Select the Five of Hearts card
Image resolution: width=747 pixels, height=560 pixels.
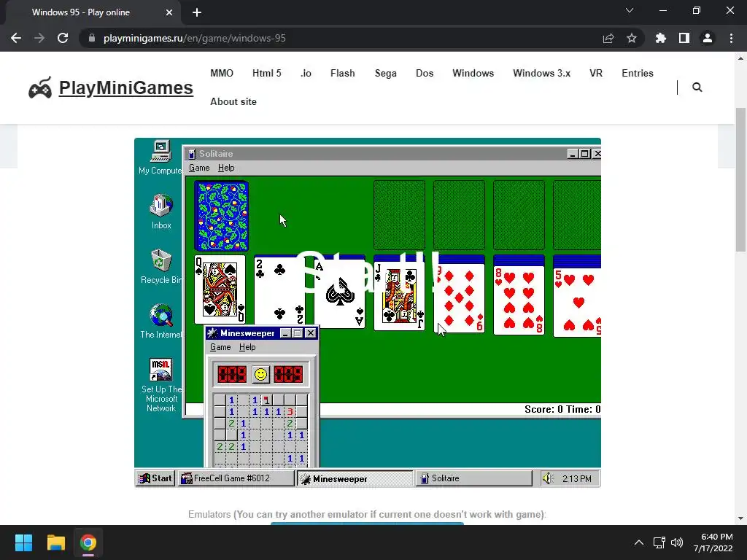coord(577,303)
